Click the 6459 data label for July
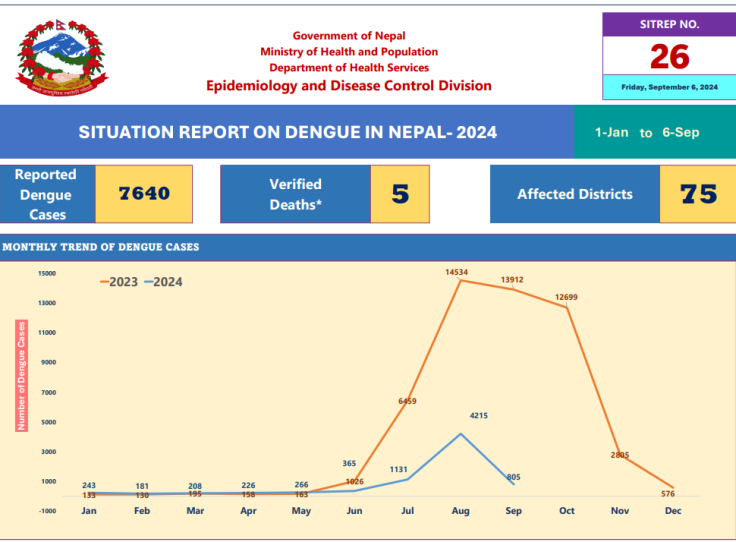The width and height of the screenshot is (736, 542). pyautogui.click(x=407, y=401)
